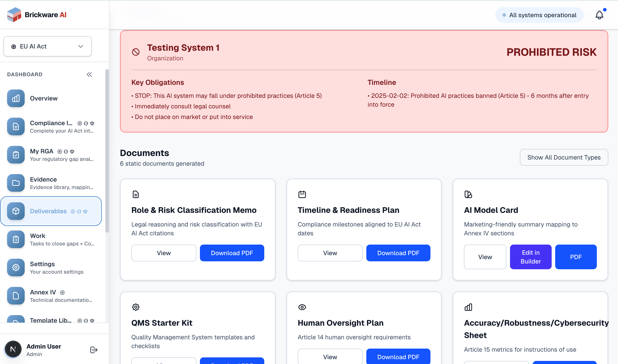Download Role & Risk Classification Memo PDF

click(x=232, y=253)
